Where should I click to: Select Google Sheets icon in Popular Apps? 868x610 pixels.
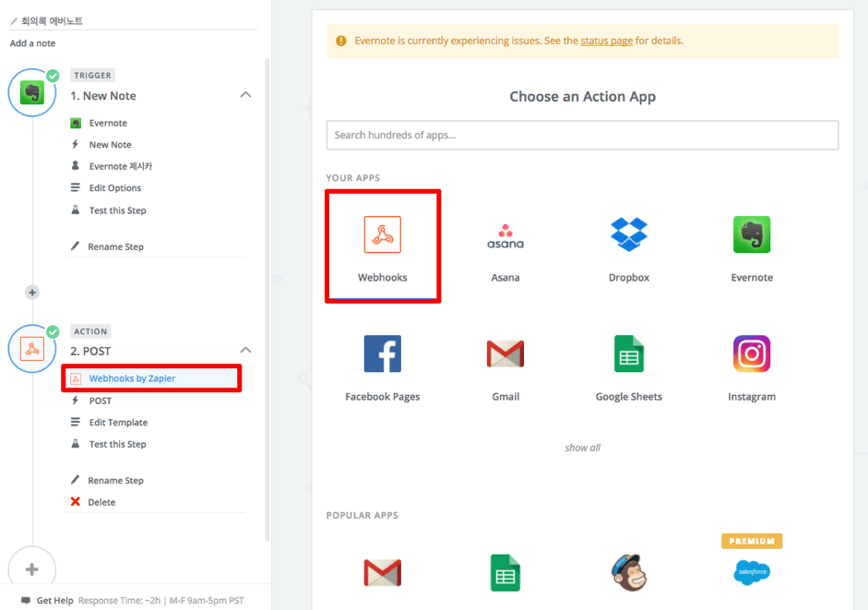coord(505,573)
